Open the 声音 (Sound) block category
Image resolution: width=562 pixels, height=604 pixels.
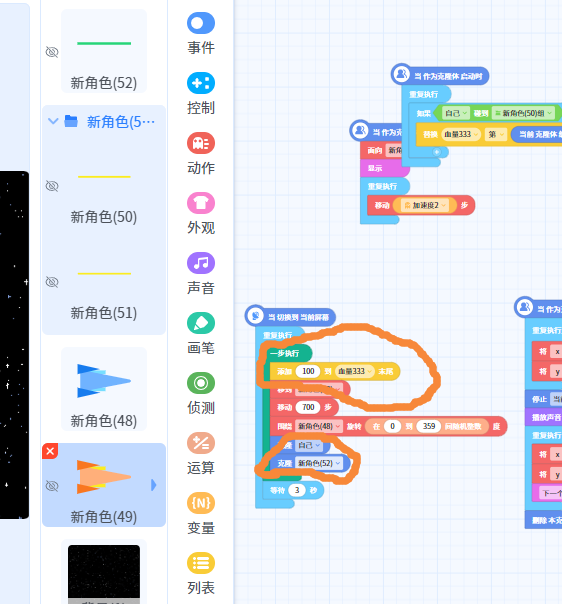201,274
